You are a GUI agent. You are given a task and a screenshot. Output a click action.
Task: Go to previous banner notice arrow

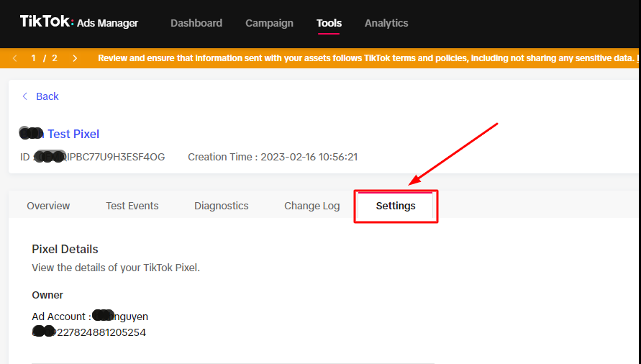pos(15,58)
